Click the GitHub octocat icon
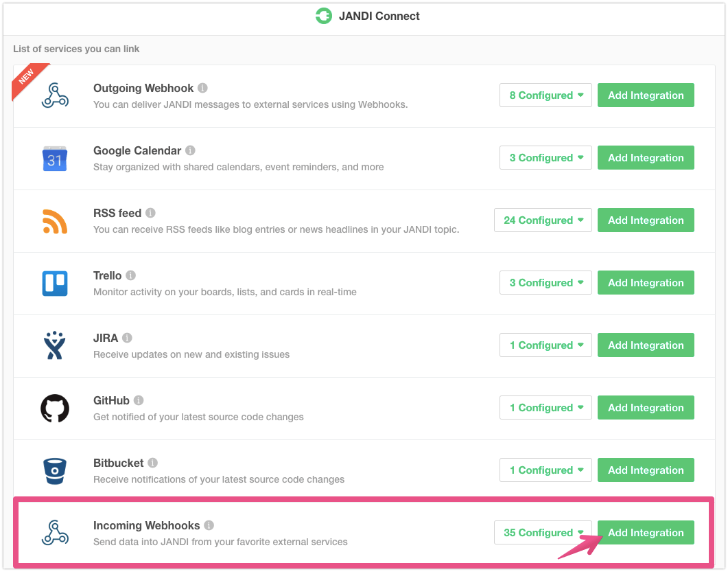728x574 pixels. pyautogui.click(x=55, y=409)
